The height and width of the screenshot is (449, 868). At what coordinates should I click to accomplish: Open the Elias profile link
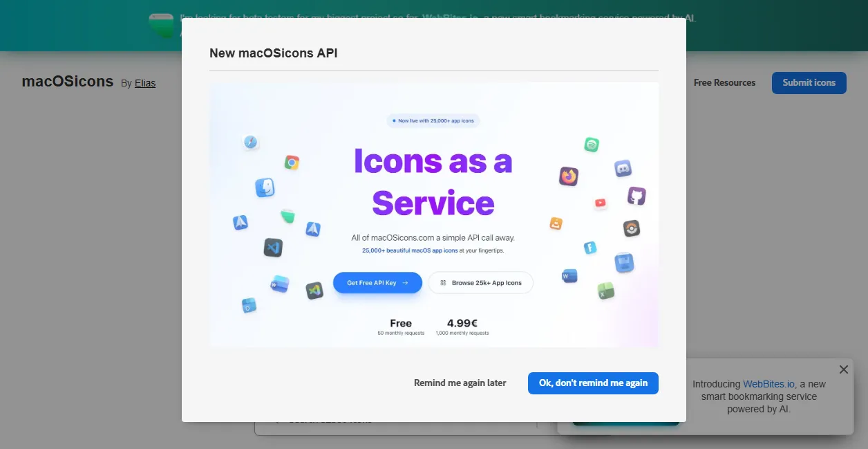coord(145,83)
